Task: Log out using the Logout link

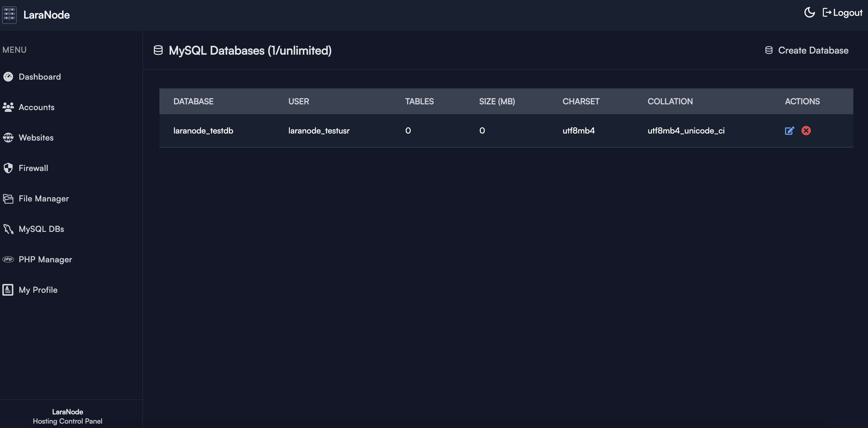Action: [x=843, y=13]
